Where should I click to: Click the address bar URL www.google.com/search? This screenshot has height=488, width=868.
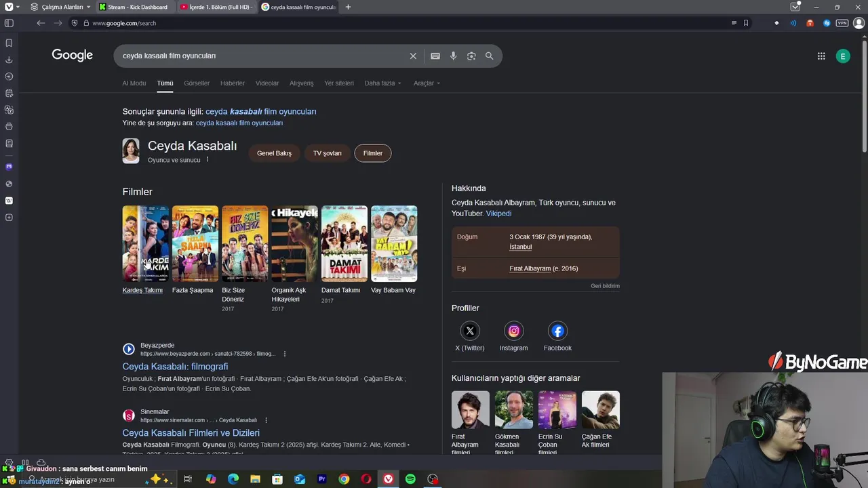click(x=124, y=23)
